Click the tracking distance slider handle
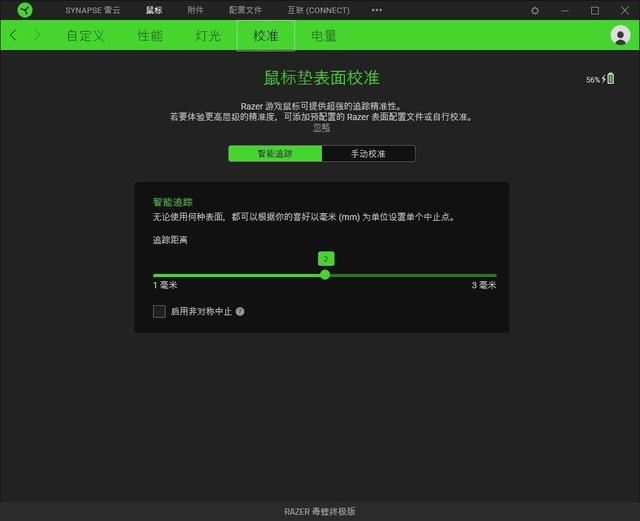This screenshot has width=640, height=521. click(325, 275)
